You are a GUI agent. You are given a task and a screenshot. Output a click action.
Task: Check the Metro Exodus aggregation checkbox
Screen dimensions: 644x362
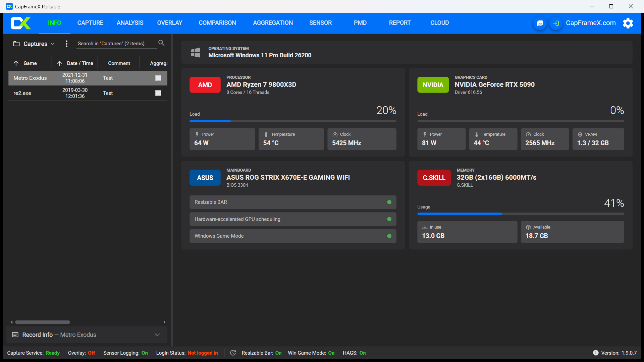(158, 78)
